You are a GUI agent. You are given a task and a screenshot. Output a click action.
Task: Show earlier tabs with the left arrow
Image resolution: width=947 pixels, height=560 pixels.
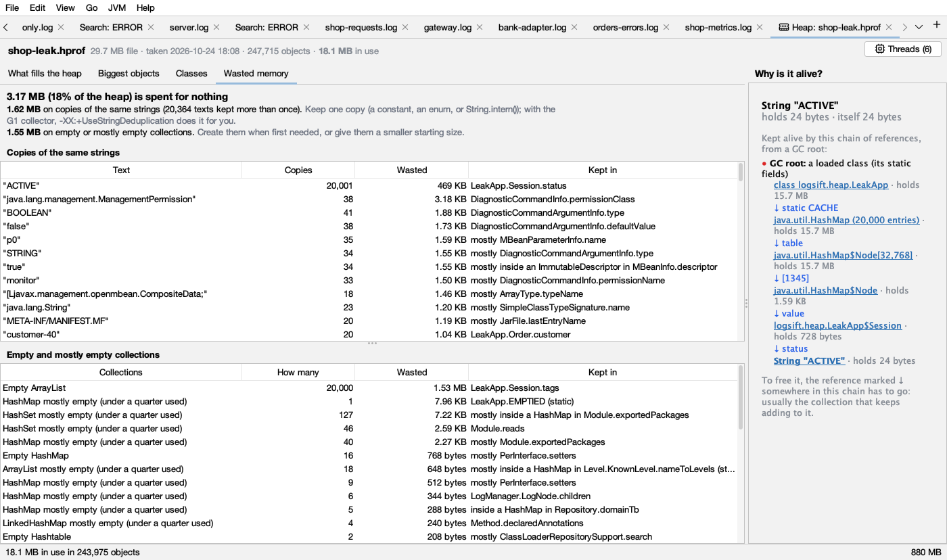pyautogui.click(x=6, y=28)
